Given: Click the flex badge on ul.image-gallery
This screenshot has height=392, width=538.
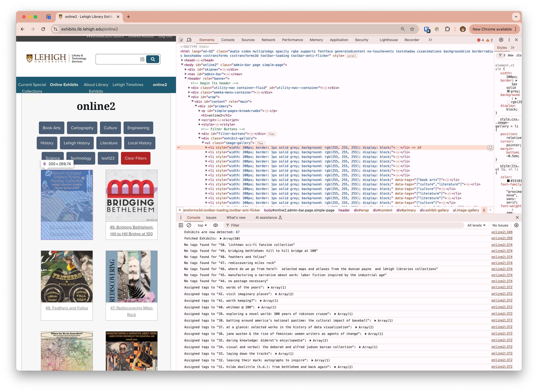Looking at the screenshot, I should point(260,143).
